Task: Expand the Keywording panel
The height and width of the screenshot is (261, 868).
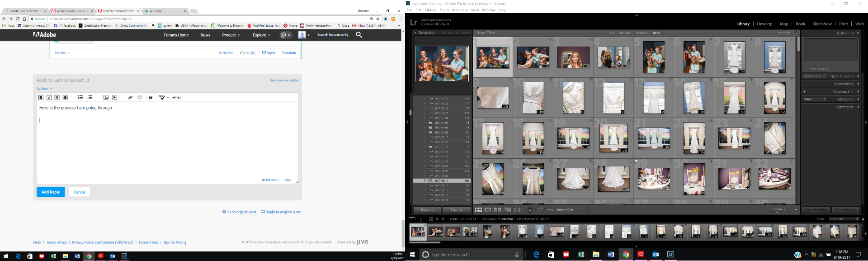Action: pos(858,84)
